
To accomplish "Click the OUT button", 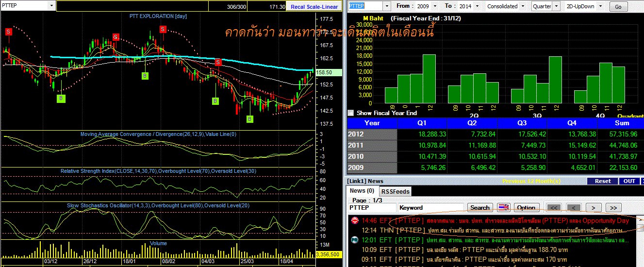I will [629, 181].
